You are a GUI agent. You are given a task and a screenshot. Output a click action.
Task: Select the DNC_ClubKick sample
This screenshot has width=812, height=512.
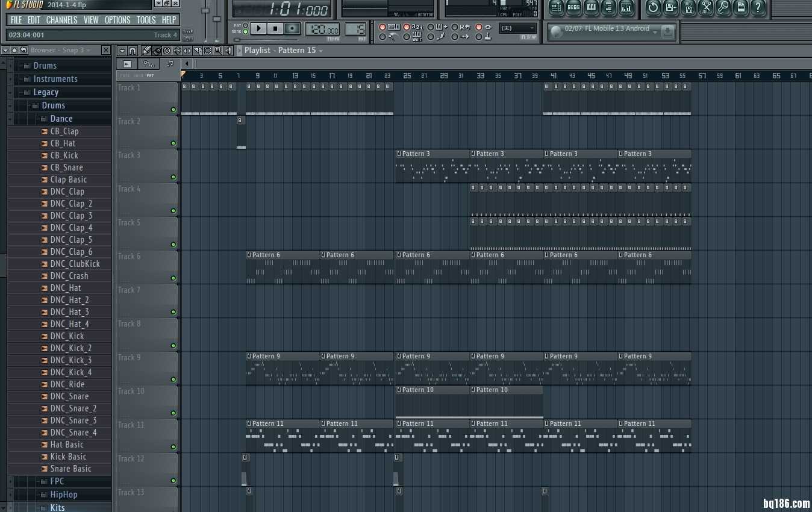(75, 264)
